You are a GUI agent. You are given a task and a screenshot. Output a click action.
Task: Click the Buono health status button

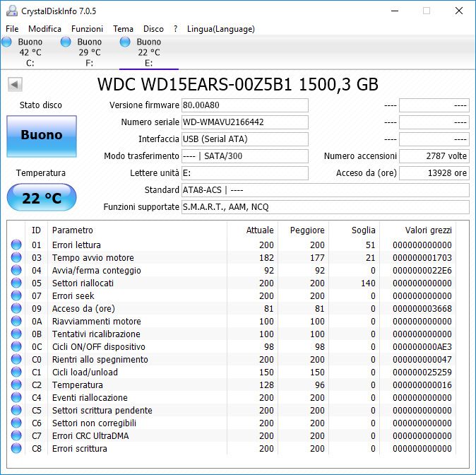point(41,135)
